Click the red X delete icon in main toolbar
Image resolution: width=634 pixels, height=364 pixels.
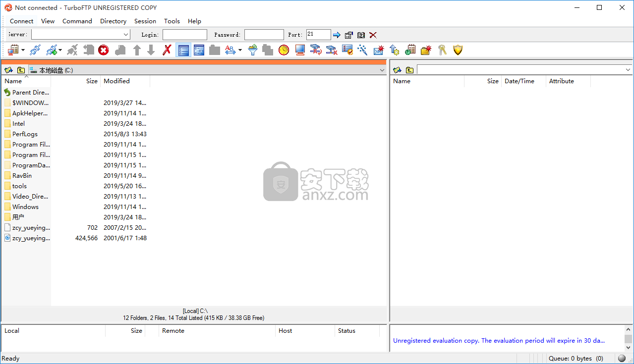coord(167,50)
